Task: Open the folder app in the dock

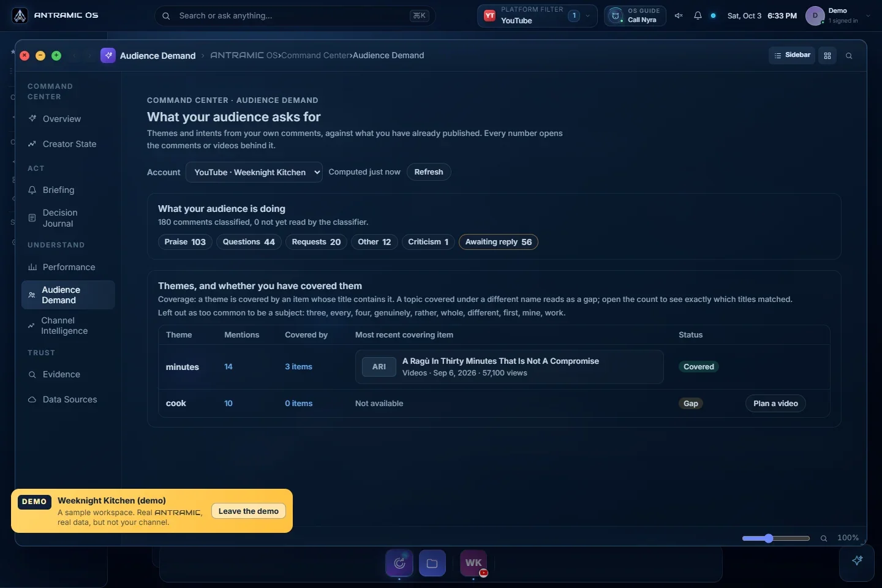Action: 432,563
